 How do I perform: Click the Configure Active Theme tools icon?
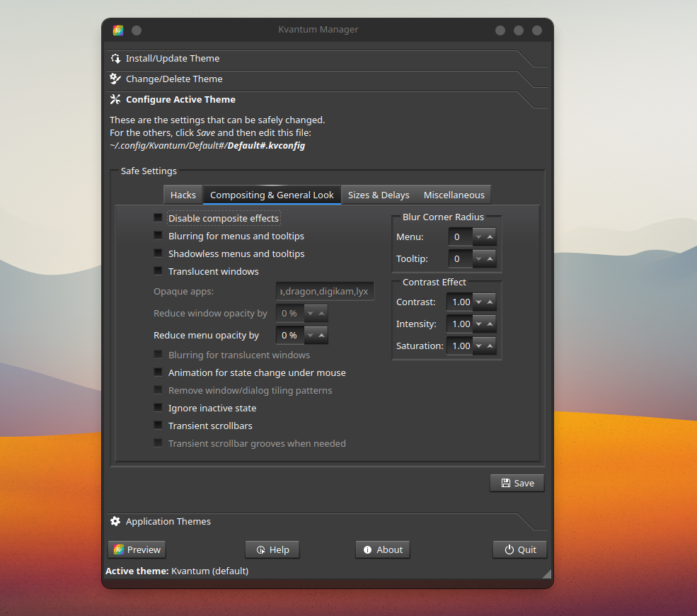pyautogui.click(x=115, y=100)
